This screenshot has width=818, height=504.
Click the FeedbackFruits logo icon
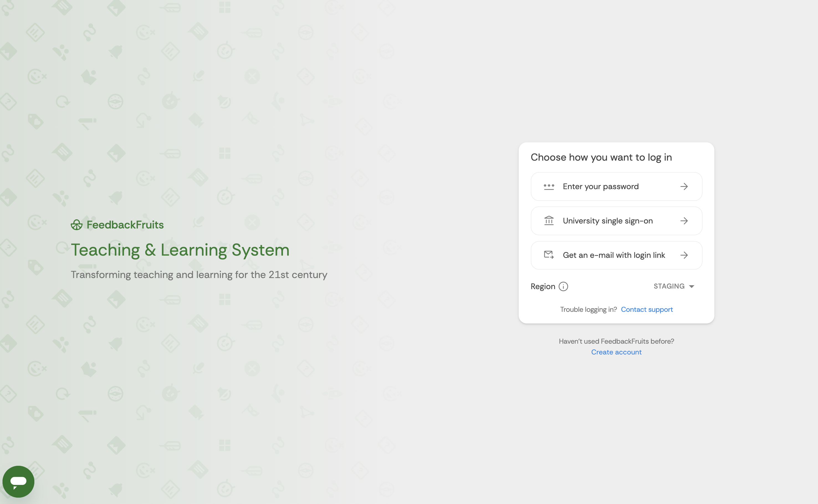pyautogui.click(x=76, y=225)
